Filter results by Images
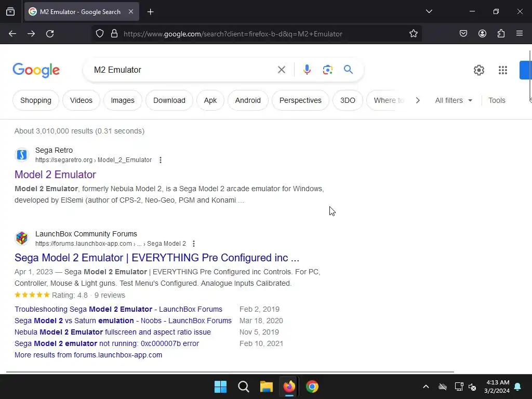The width and height of the screenshot is (532, 399). point(123,100)
